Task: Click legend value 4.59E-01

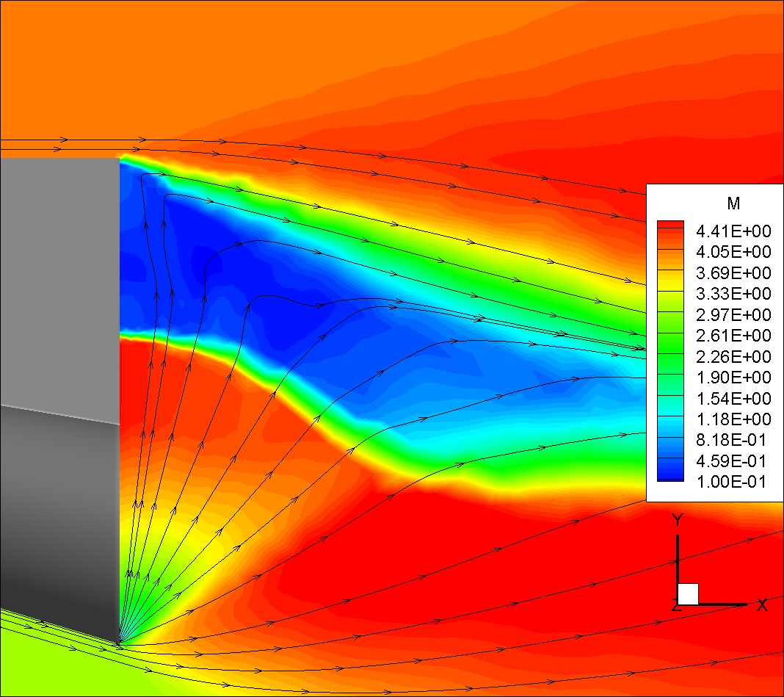Action: (x=731, y=461)
